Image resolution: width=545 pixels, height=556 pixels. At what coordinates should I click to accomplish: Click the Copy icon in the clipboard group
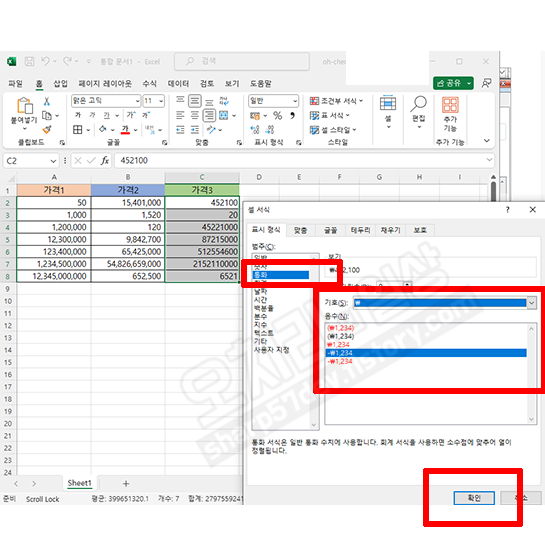[46, 116]
